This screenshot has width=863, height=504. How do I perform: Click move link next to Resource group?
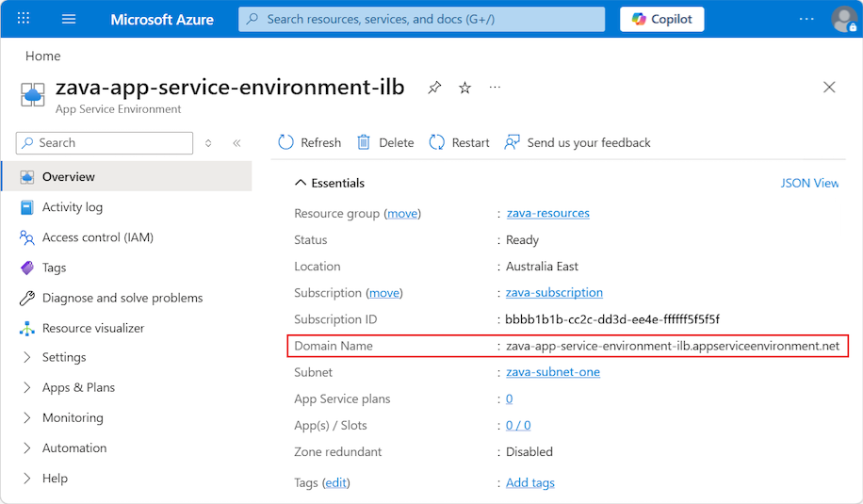point(402,214)
